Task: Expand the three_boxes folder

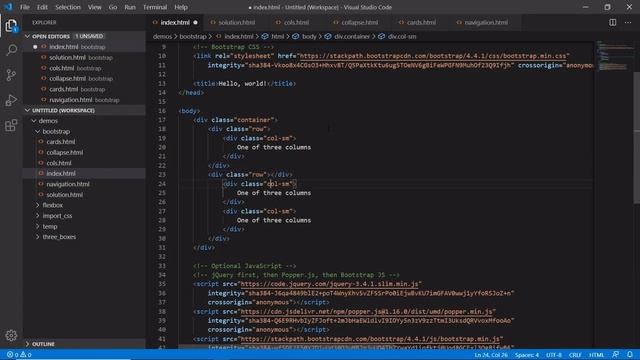Action: pos(84,237)
